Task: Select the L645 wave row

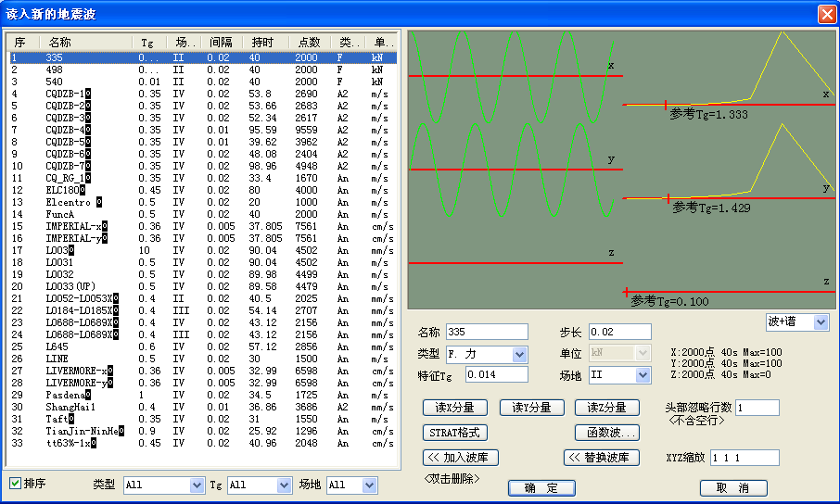Action: tap(203, 346)
